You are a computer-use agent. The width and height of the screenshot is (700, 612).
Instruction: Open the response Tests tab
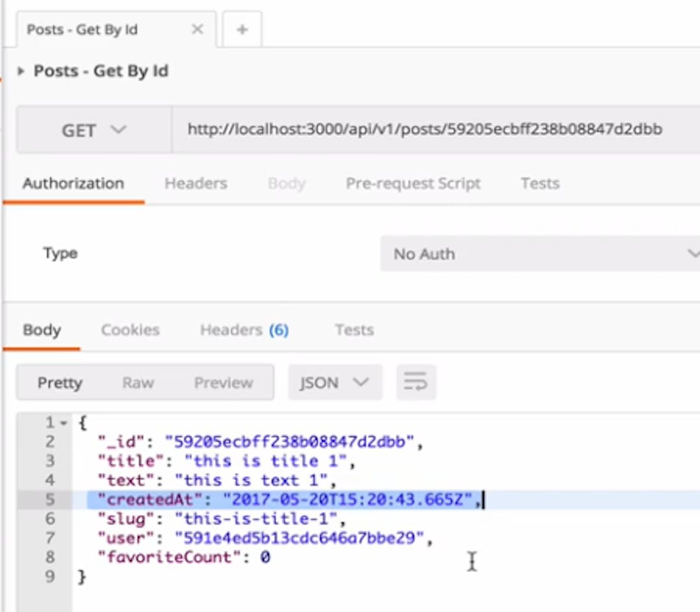click(x=354, y=330)
